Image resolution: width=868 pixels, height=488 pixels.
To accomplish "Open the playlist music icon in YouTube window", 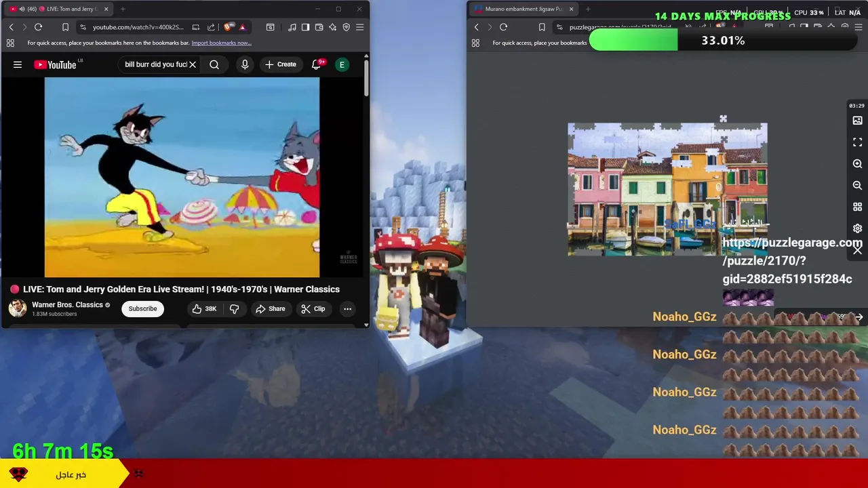I will tap(292, 27).
